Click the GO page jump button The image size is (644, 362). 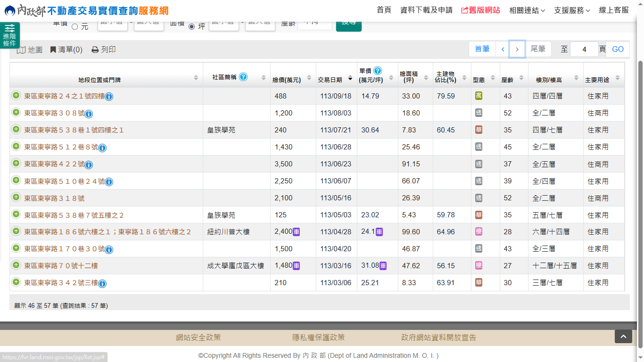tap(618, 49)
